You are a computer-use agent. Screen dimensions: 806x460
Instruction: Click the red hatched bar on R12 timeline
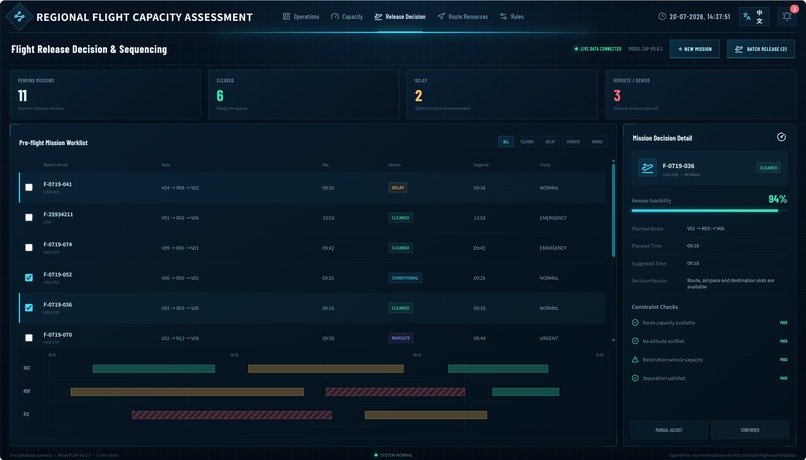231,415
